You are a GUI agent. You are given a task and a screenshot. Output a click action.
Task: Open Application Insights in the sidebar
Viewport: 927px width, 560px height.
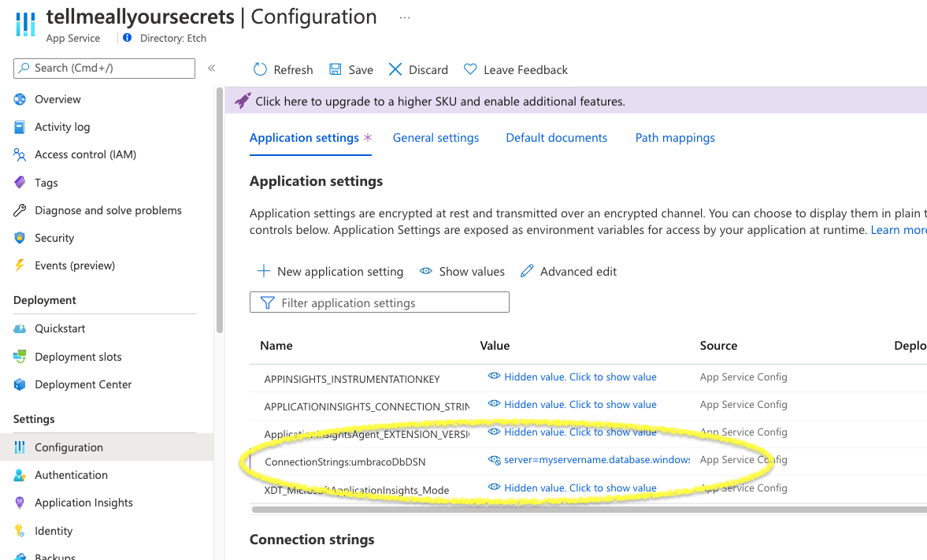[x=83, y=503]
